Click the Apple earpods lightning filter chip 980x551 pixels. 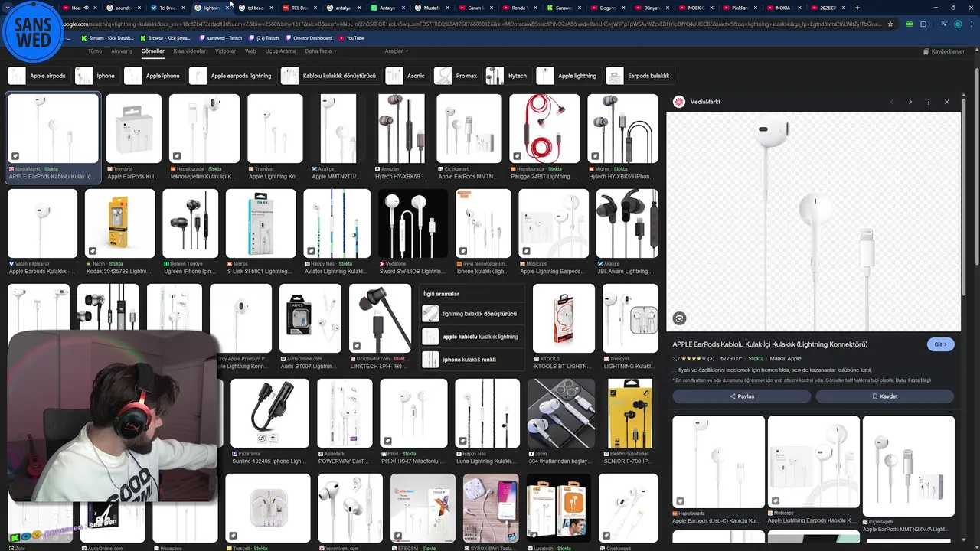(233, 76)
